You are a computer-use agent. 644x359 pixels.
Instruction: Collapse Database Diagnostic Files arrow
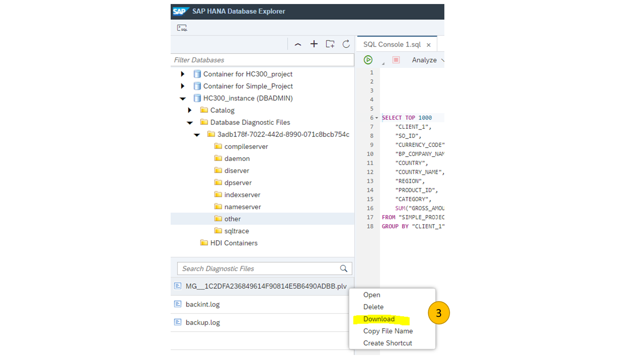click(x=190, y=122)
